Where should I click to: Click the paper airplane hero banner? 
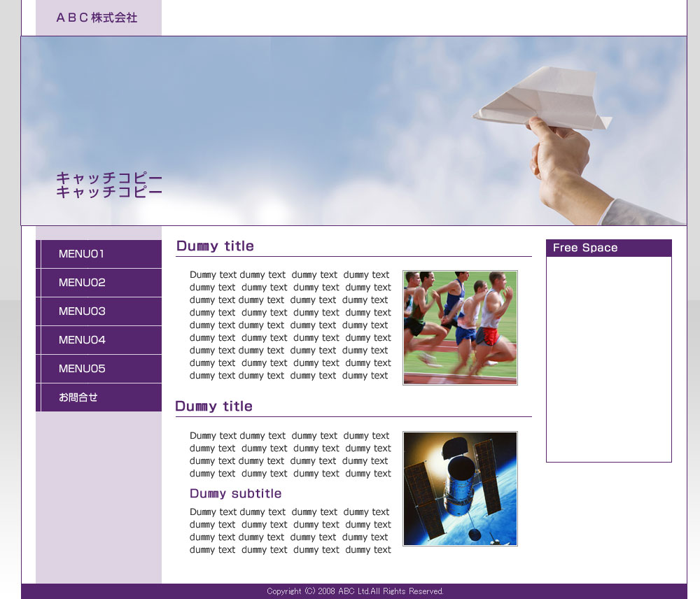coord(353,131)
